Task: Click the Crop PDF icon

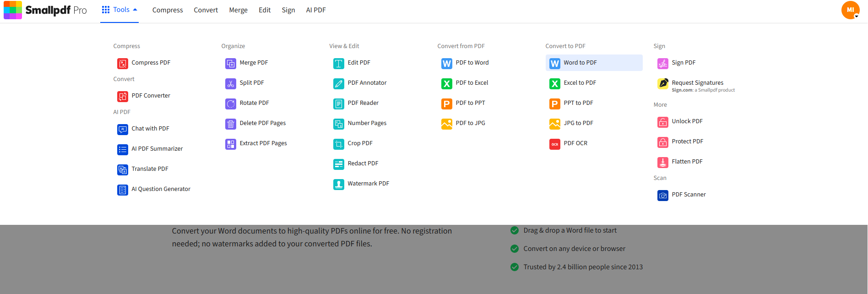Action: coord(339,144)
